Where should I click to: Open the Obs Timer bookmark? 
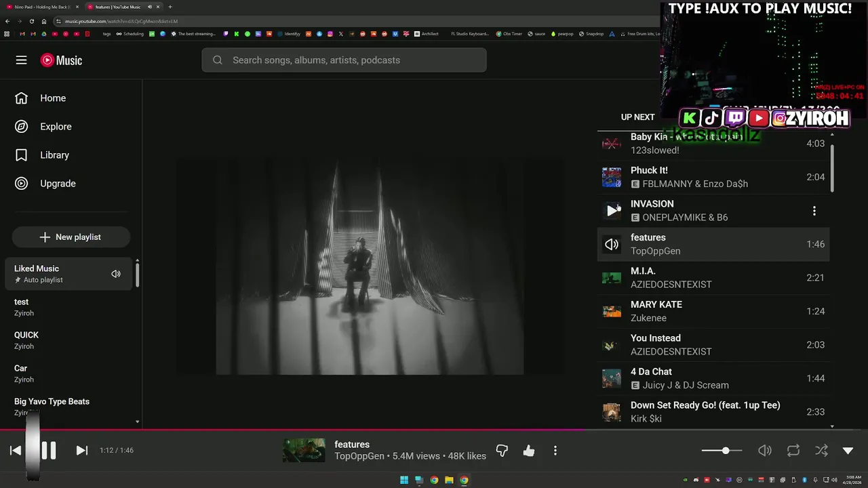(x=509, y=33)
